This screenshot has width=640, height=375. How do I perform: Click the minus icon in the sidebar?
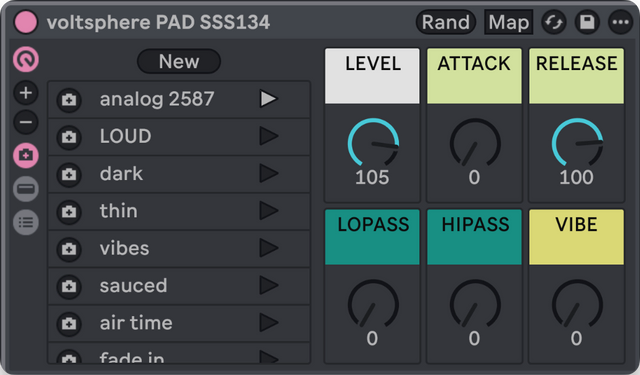[x=26, y=122]
